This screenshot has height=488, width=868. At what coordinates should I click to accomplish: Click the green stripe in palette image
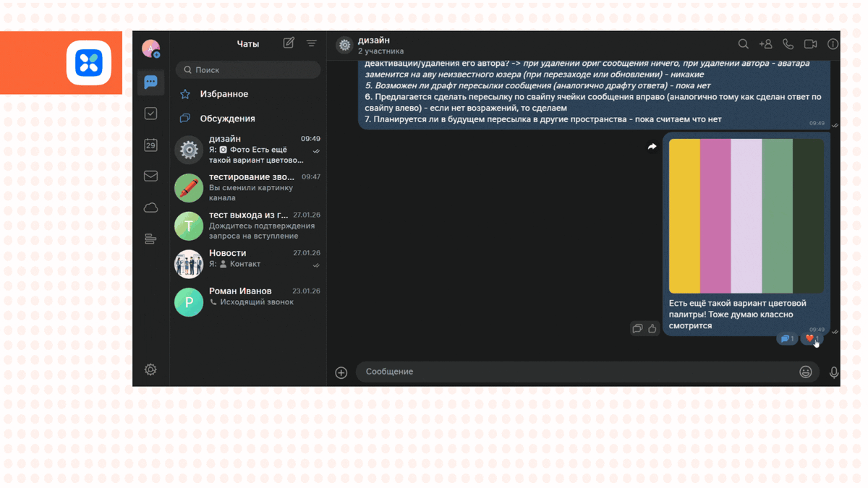(778, 216)
